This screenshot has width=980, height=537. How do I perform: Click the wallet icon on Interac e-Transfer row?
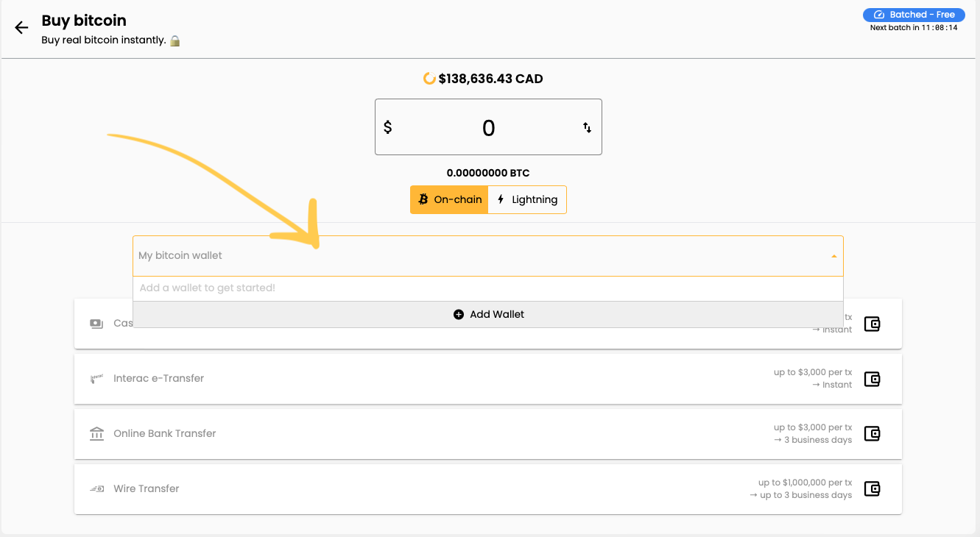coord(872,379)
